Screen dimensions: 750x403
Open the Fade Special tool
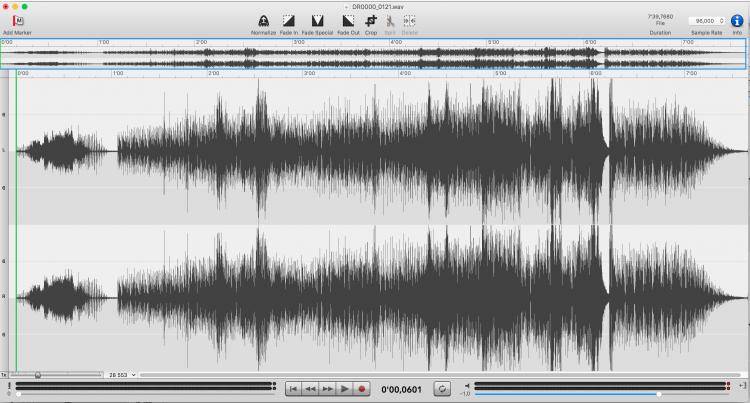click(317, 20)
